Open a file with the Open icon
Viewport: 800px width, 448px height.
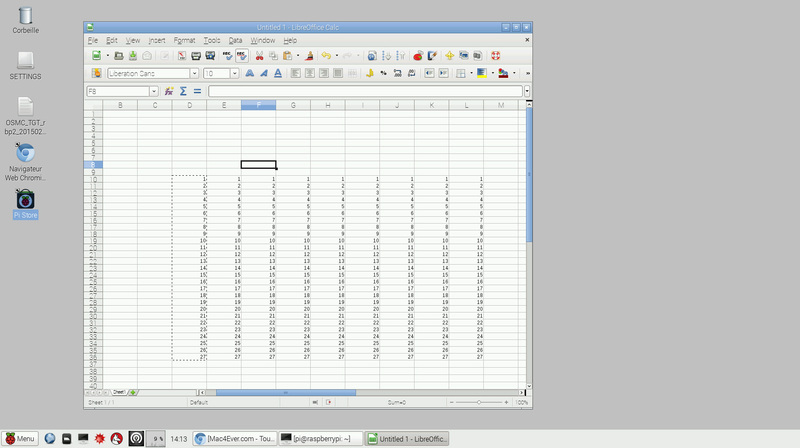tap(119, 56)
